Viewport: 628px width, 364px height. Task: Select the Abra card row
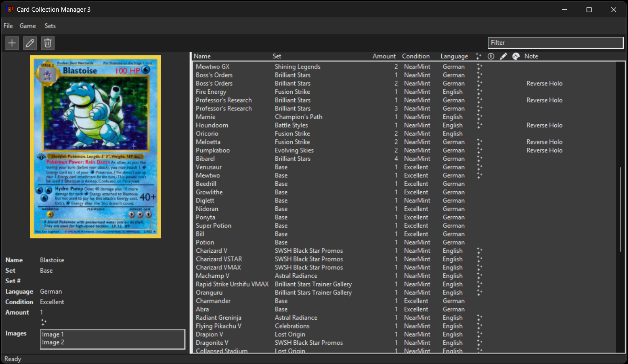tap(404, 309)
